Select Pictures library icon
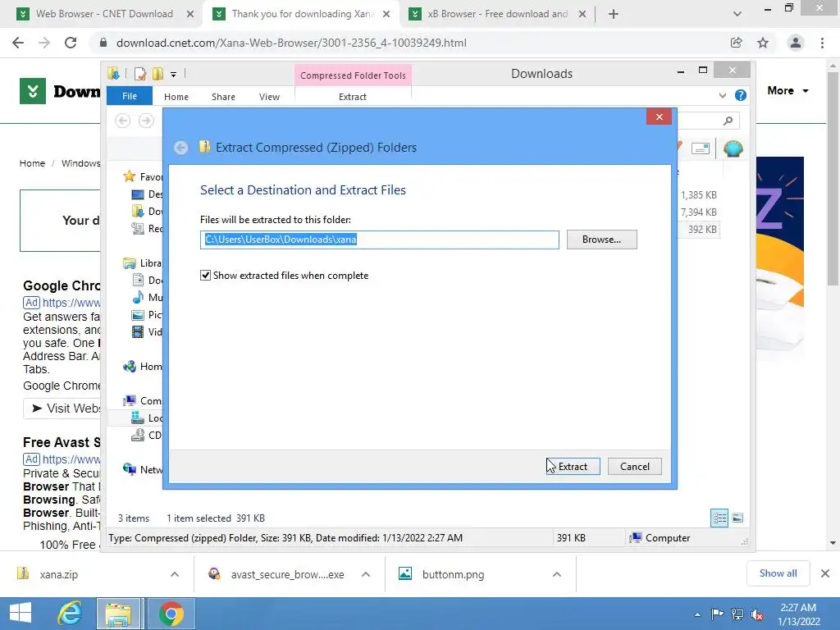This screenshot has height=630, width=840. tap(138, 314)
